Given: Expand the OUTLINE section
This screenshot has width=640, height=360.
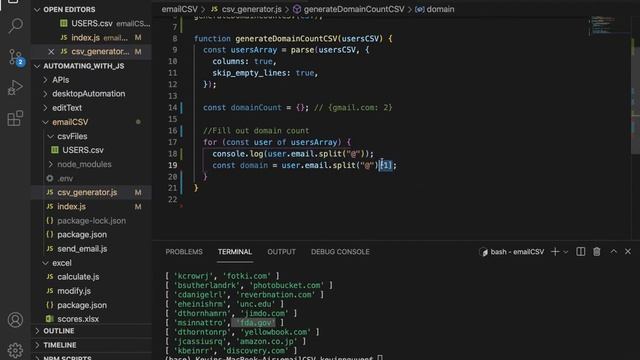Looking at the screenshot, I should [91, 331].
